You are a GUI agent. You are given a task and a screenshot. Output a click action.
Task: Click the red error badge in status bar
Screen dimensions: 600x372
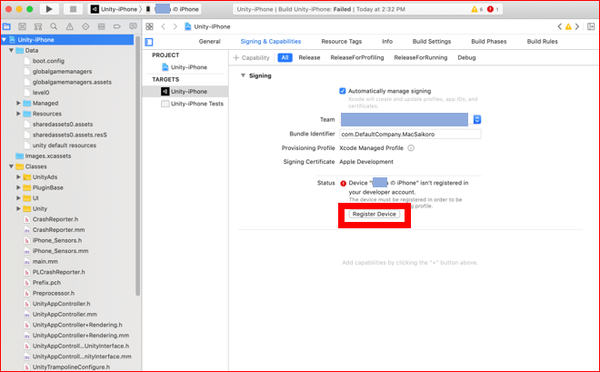tap(490, 9)
